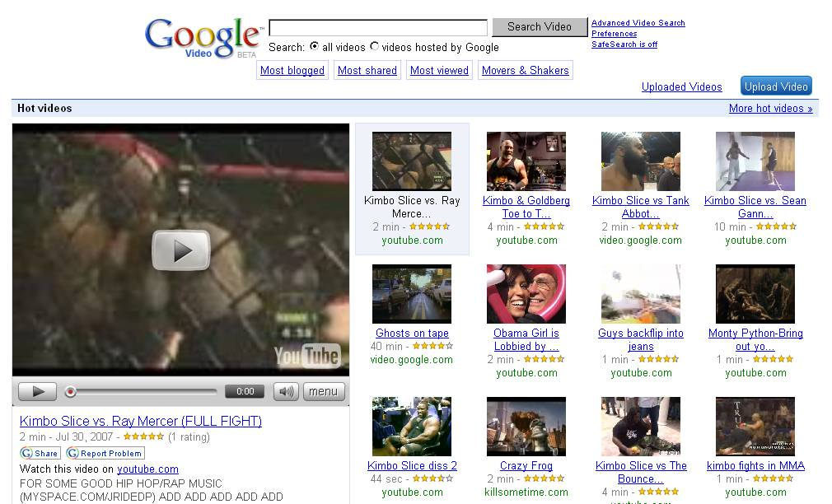Click the 'Upload Video' button

(775, 86)
